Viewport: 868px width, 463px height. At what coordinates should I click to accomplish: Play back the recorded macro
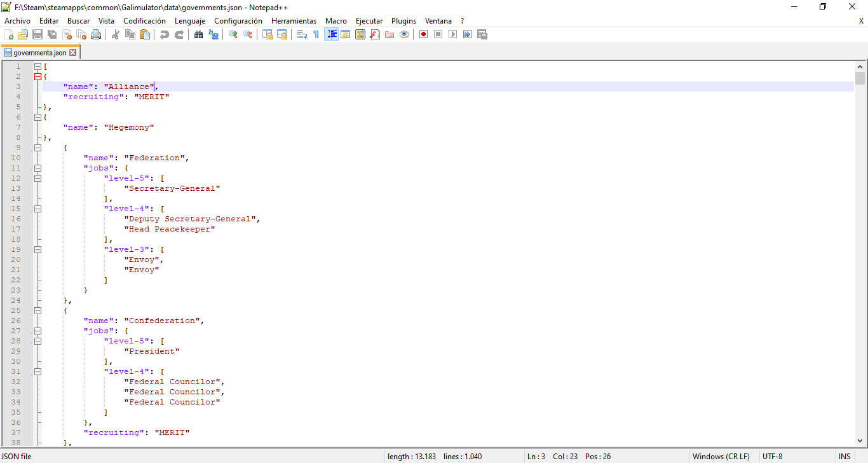click(x=453, y=34)
